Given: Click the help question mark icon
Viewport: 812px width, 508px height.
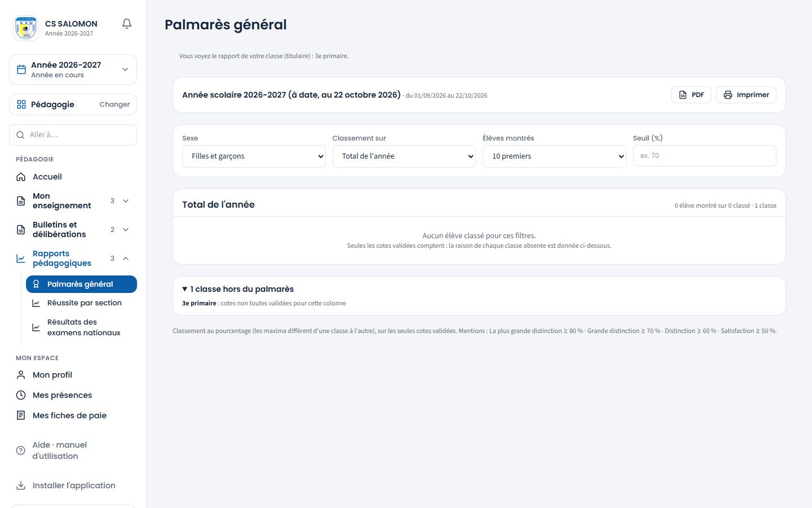Looking at the screenshot, I should point(21,450).
